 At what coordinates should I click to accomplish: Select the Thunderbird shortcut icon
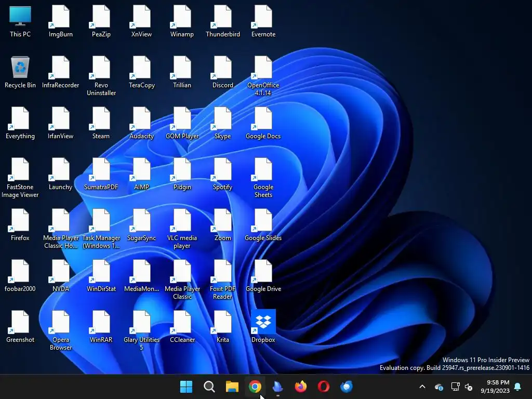coord(222,22)
